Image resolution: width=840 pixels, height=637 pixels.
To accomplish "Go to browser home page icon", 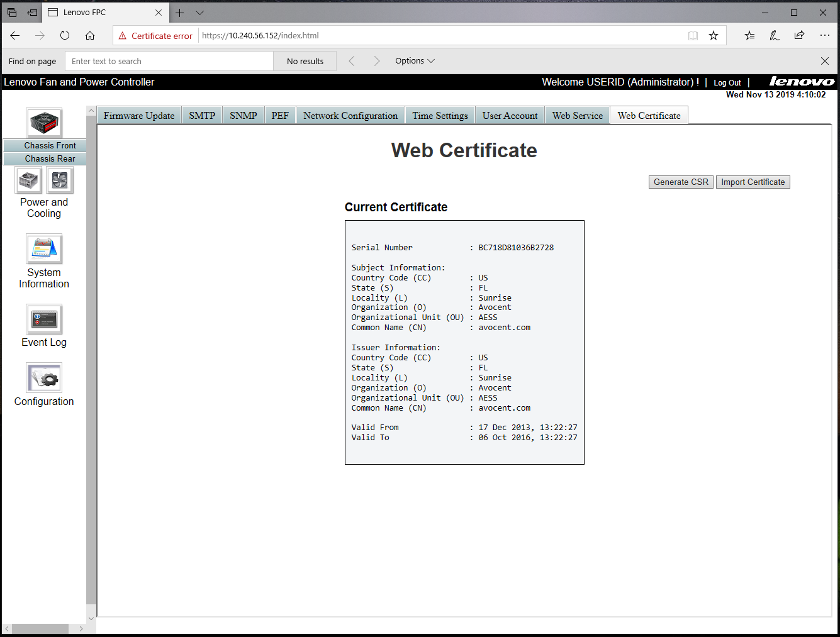I will (90, 36).
